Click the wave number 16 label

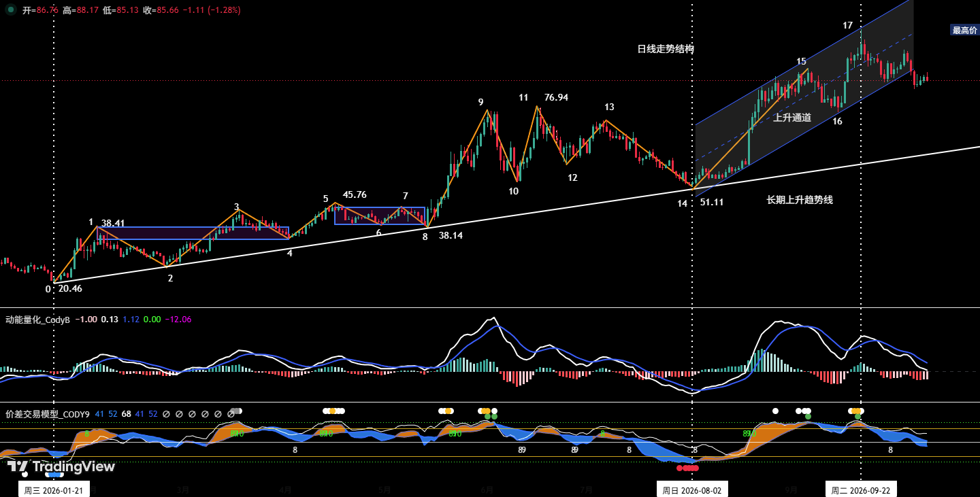point(837,121)
